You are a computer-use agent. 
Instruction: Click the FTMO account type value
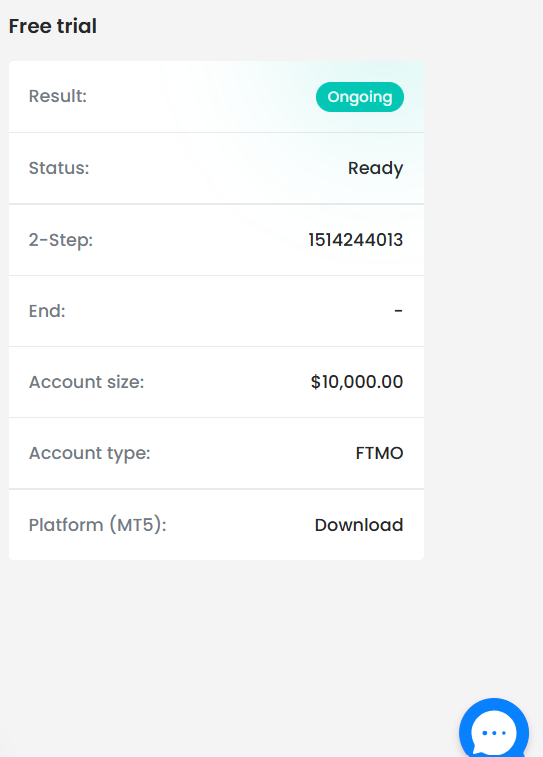click(x=379, y=453)
